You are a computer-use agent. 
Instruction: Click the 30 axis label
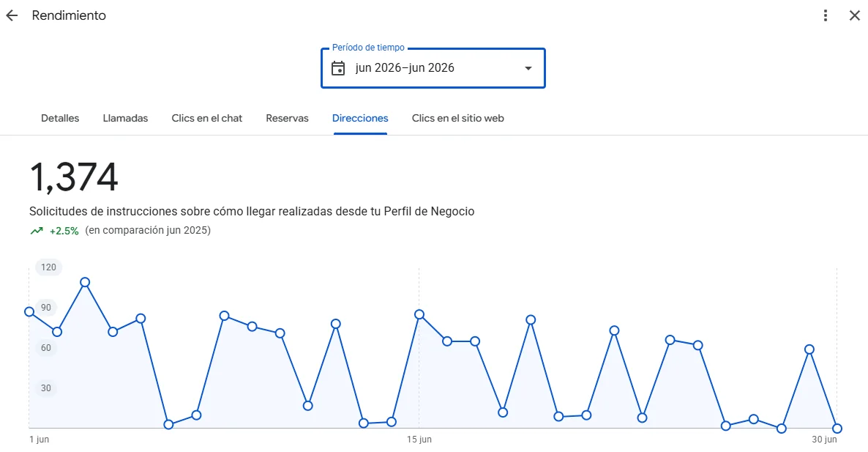pos(46,388)
